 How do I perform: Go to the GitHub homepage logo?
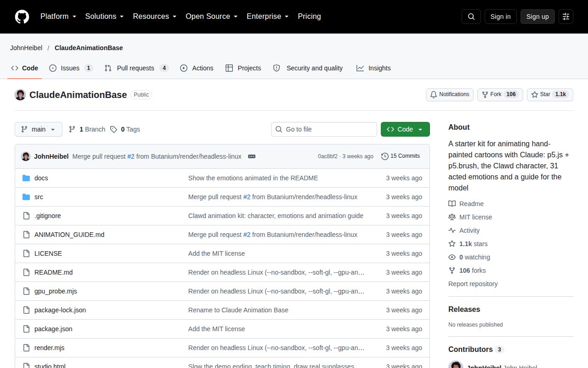coord(22,17)
